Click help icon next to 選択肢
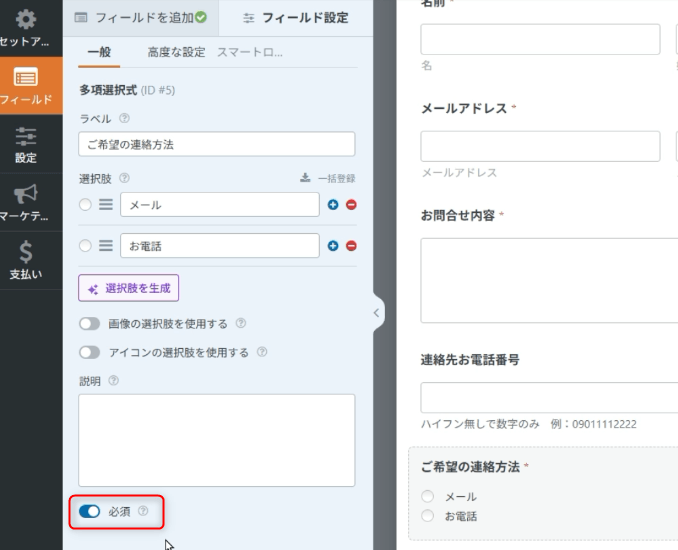This screenshot has width=678, height=550. [124, 178]
